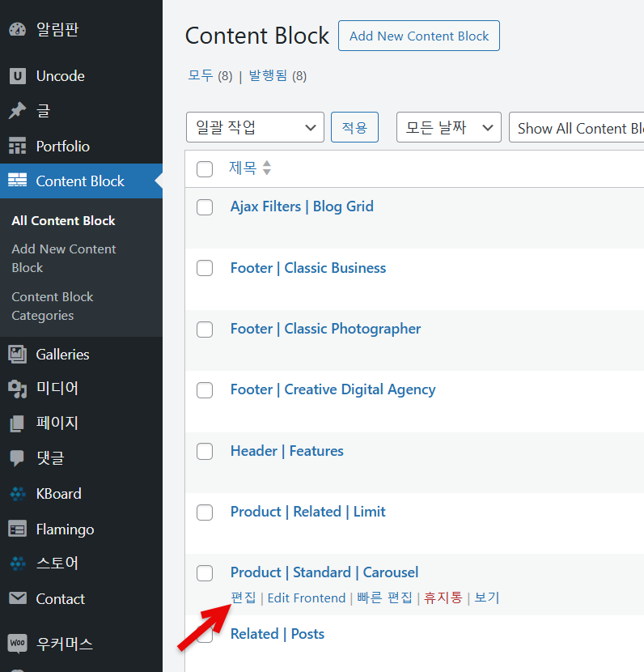Filter by 모두 (8) link
The height and width of the screenshot is (672, 644).
tap(210, 76)
